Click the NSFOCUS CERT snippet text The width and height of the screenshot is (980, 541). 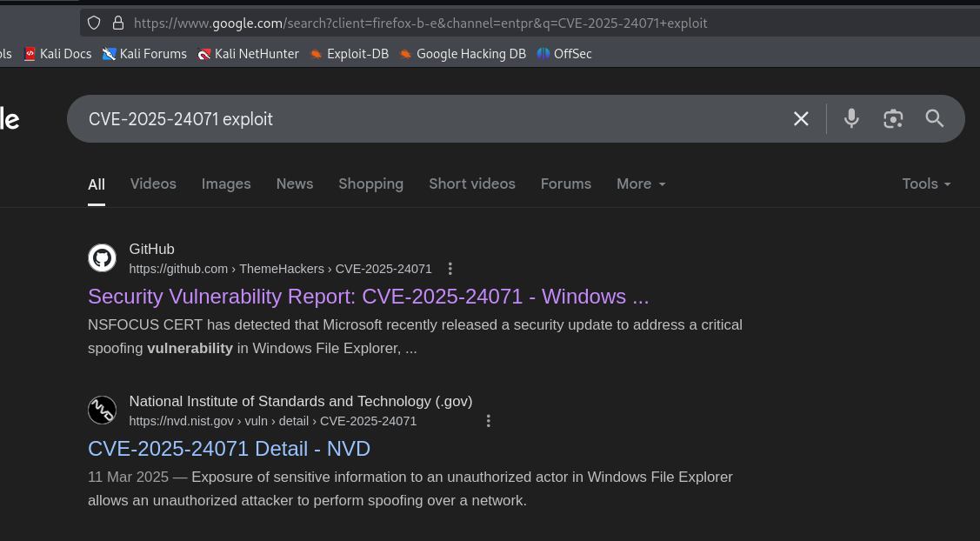pos(415,337)
